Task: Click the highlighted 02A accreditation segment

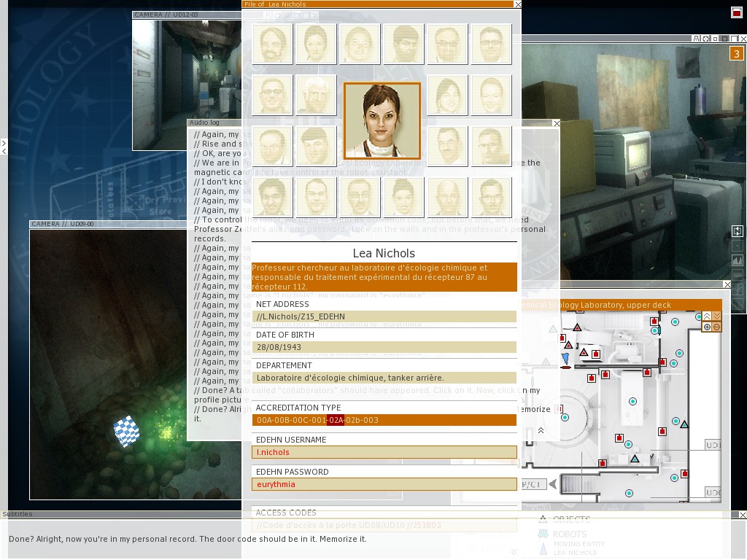Action: [x=336, y=420]
